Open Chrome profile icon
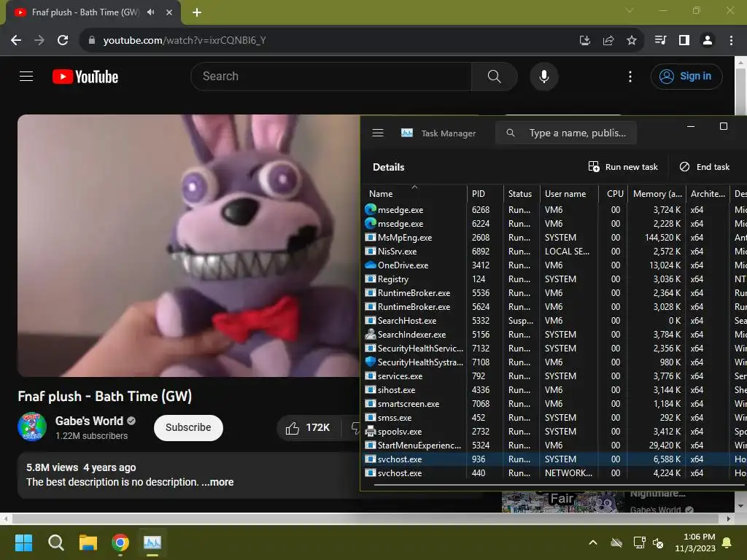This screenshot has height=560, width=747. (708, 41)
